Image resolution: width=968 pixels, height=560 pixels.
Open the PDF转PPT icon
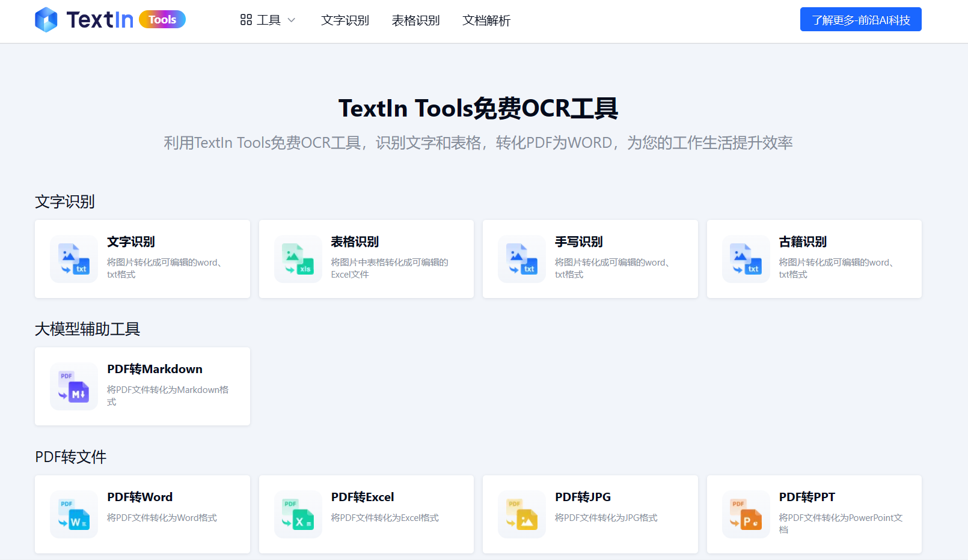(746, 514)
